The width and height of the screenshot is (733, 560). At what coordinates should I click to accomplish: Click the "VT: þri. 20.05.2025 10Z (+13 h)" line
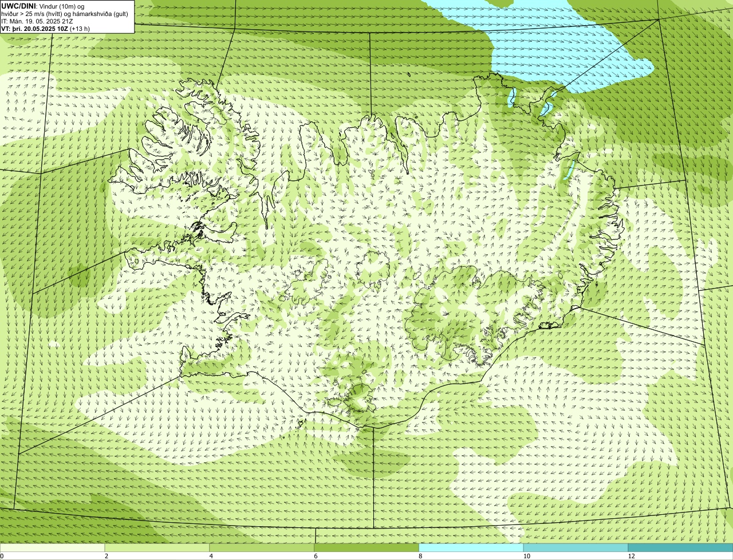46,28
